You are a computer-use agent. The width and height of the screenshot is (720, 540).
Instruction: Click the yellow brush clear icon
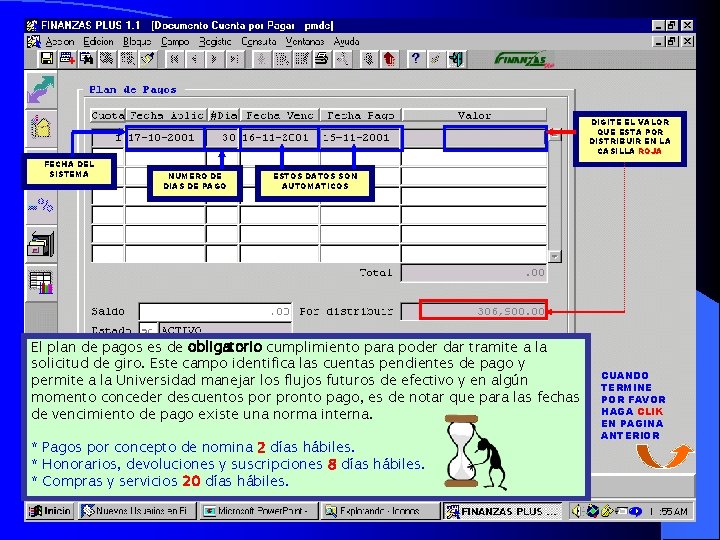point(147,59)
